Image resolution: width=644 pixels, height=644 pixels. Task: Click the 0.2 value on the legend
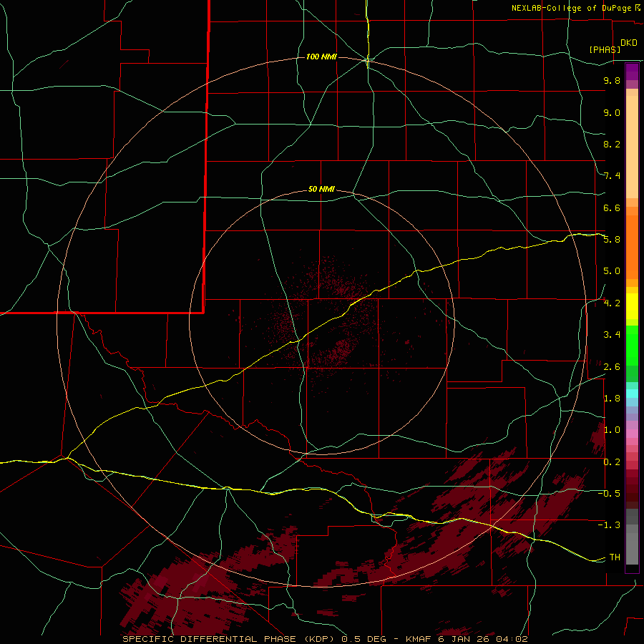(612, 462)
